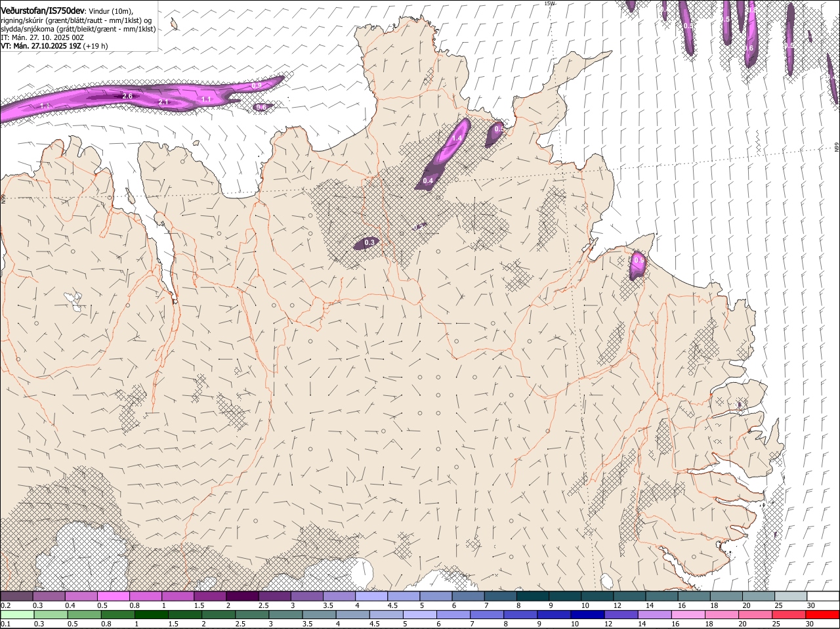Click the 2.1 snowfall value offshore

click(163, 102)
